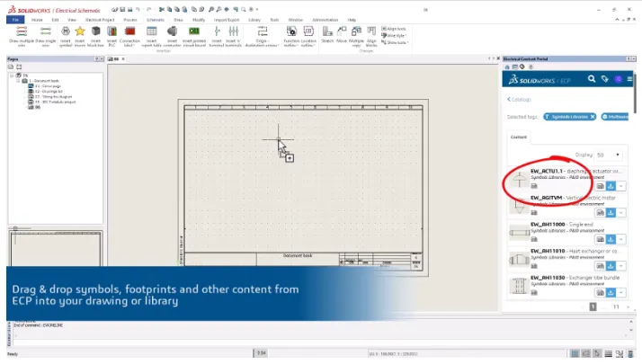Screen dimensions: 642x364
Task: Click the ECP search magnifier icon
Action: (592, 78)
